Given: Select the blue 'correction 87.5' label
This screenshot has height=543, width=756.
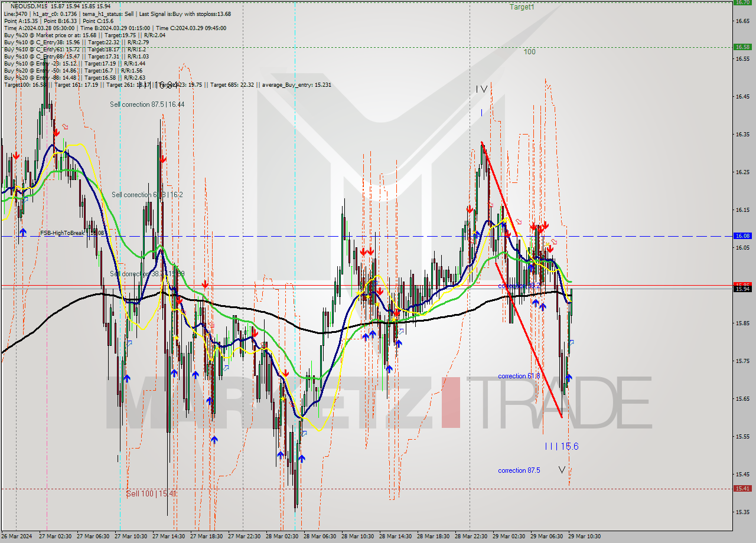Looking at the screenshot, I should click(519, 470).
